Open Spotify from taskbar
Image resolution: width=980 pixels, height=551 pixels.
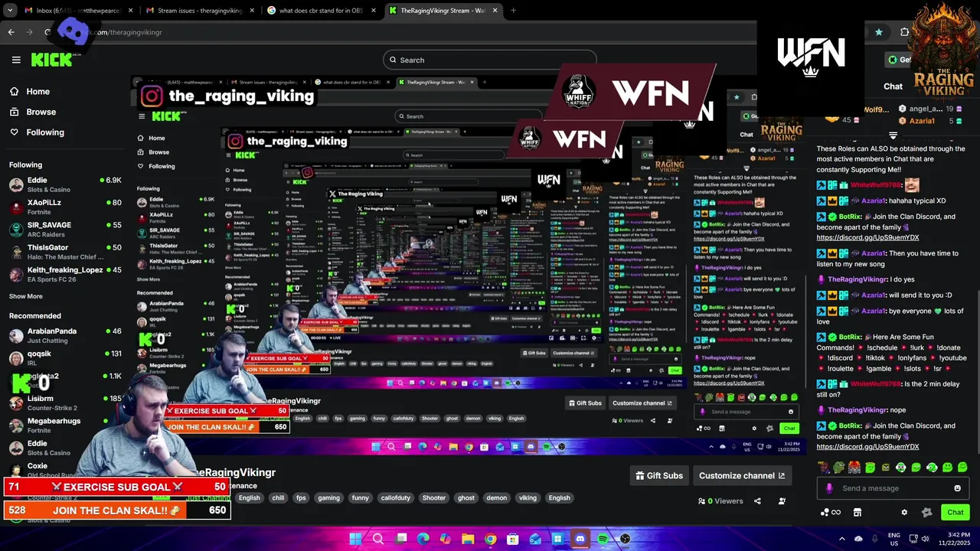(x=603, y=539)
